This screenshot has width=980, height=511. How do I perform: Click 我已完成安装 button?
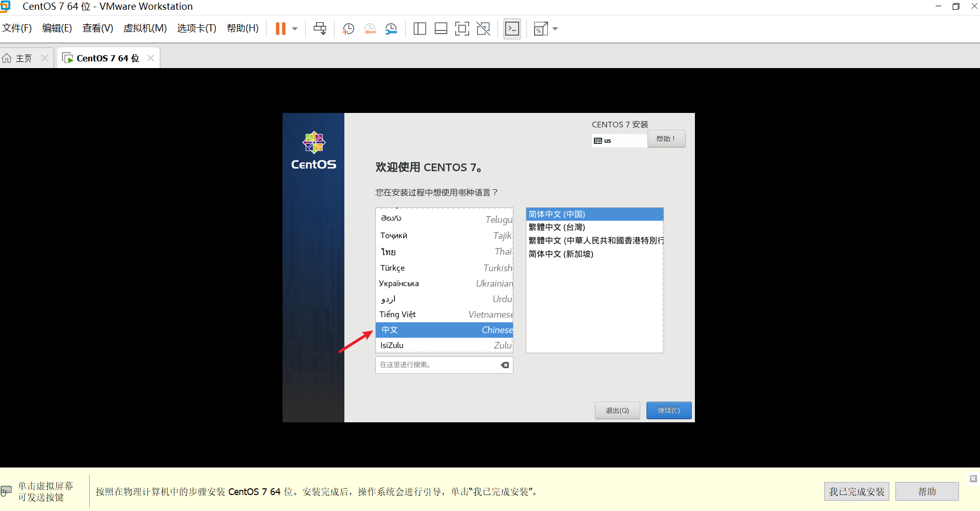[x=856, y=492]
